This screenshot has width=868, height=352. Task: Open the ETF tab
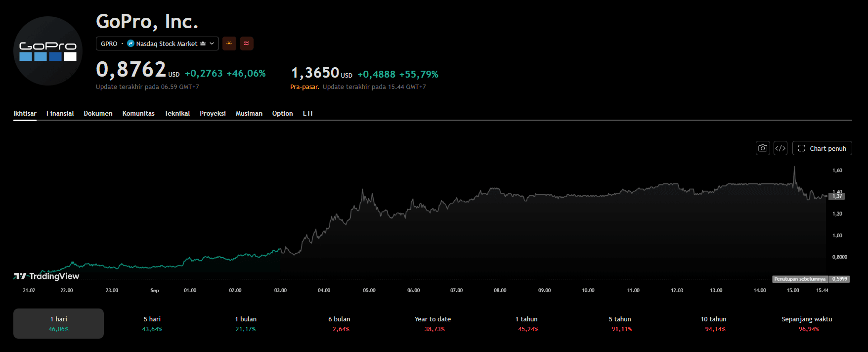[x=308, y=113]
